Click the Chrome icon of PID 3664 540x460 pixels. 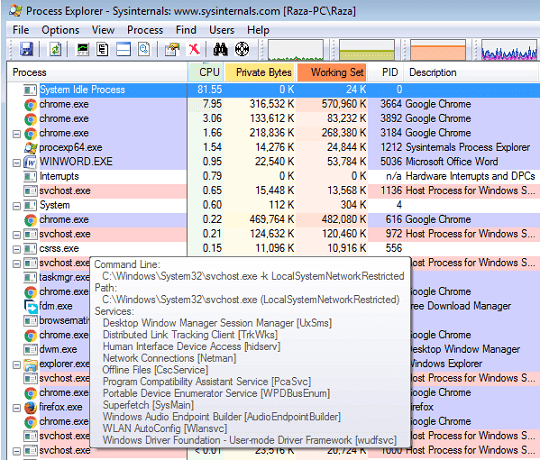pyautogui.click(x=30, y=105)
